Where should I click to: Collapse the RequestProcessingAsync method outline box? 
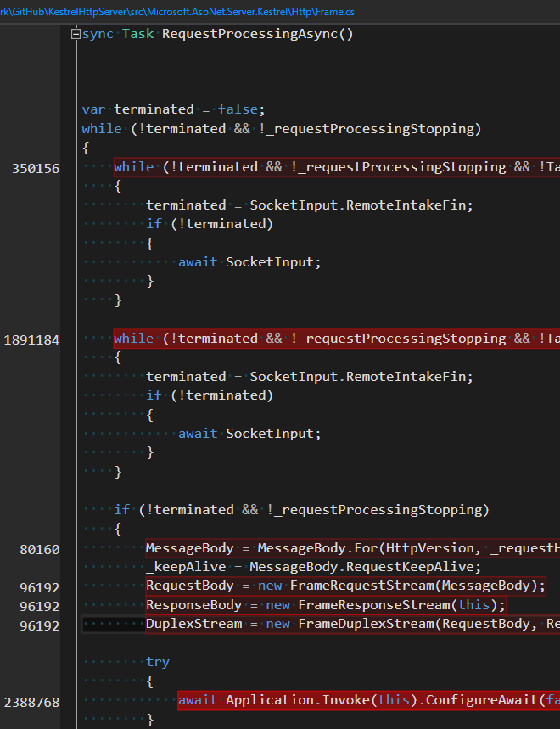coord(76,34)
